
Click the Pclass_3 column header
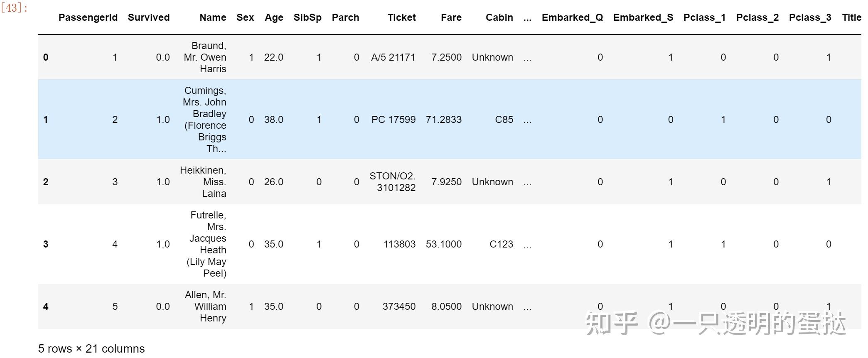click(810, 17)
